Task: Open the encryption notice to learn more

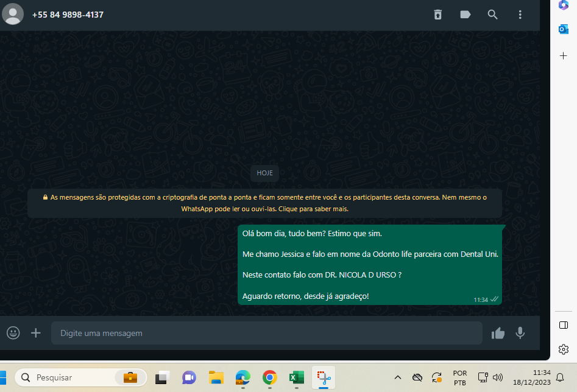Action: [264, 203]
